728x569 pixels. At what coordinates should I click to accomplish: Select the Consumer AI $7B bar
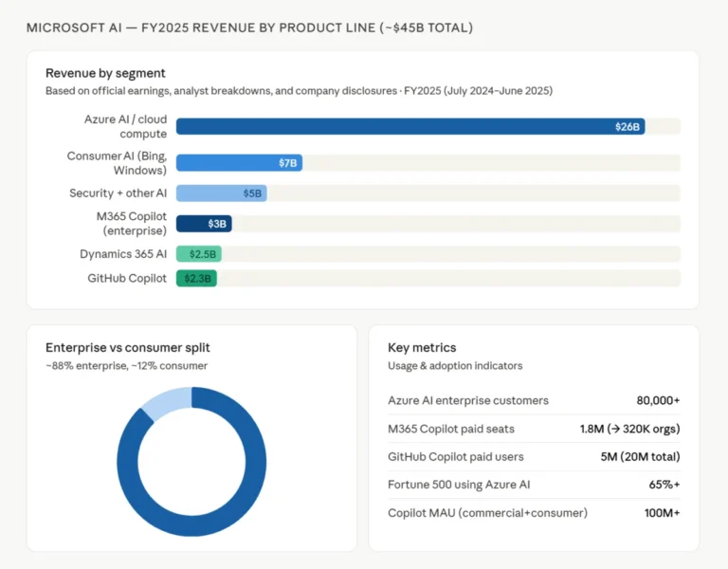239,162
